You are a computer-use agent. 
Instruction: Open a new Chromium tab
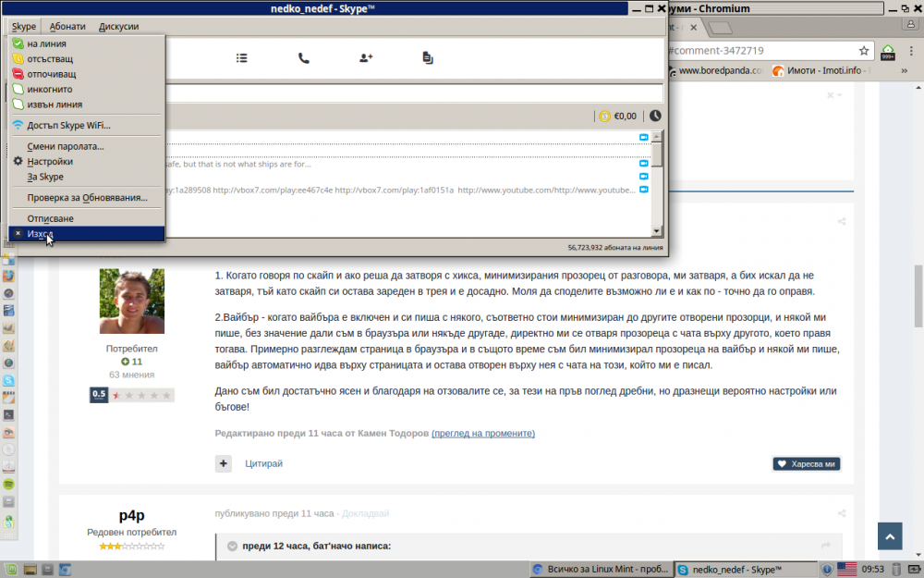(720, 28)
